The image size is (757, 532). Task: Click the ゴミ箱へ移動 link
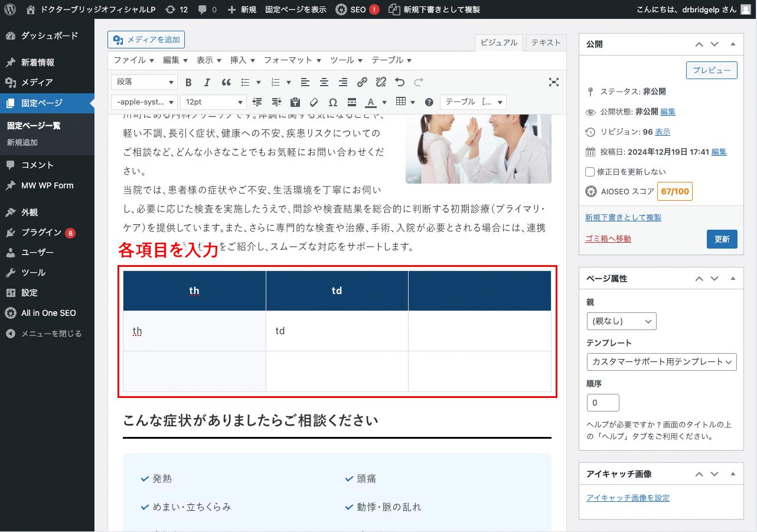tap(608, 239)
